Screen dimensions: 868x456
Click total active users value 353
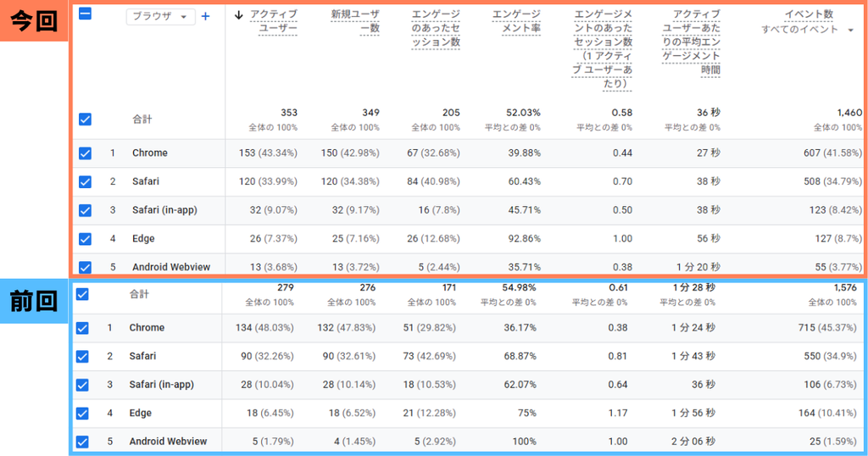[x=289, y=113]
